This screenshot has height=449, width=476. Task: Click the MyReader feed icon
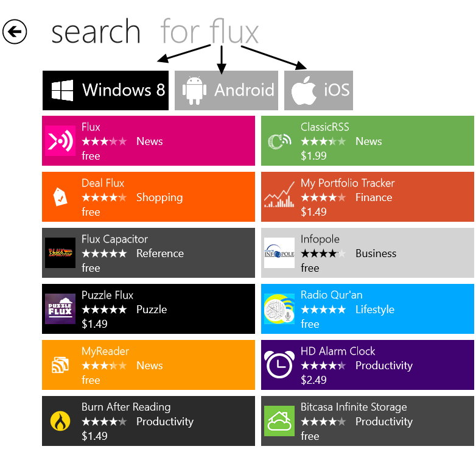pos(60,365)
